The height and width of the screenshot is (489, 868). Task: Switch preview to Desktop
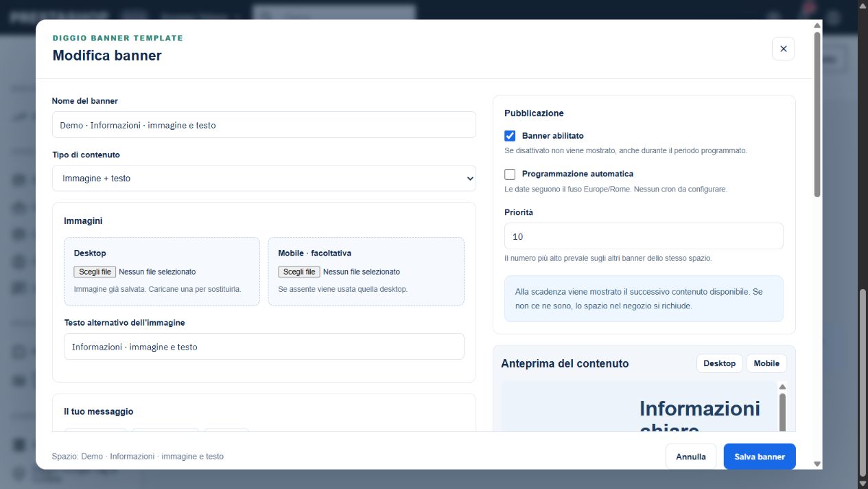pos(719,363)
